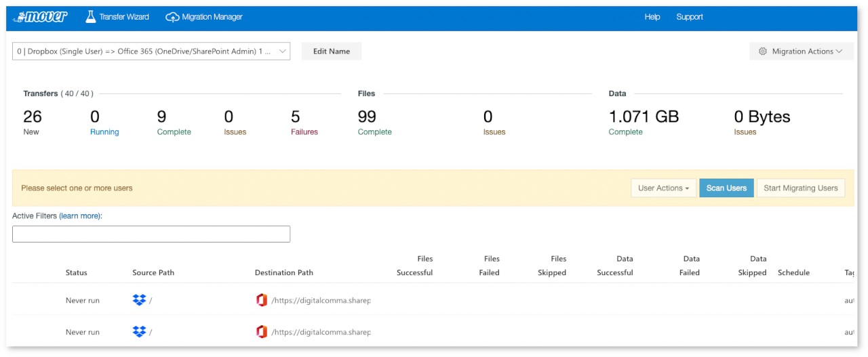Click 'Never run' status in first row

83,300
